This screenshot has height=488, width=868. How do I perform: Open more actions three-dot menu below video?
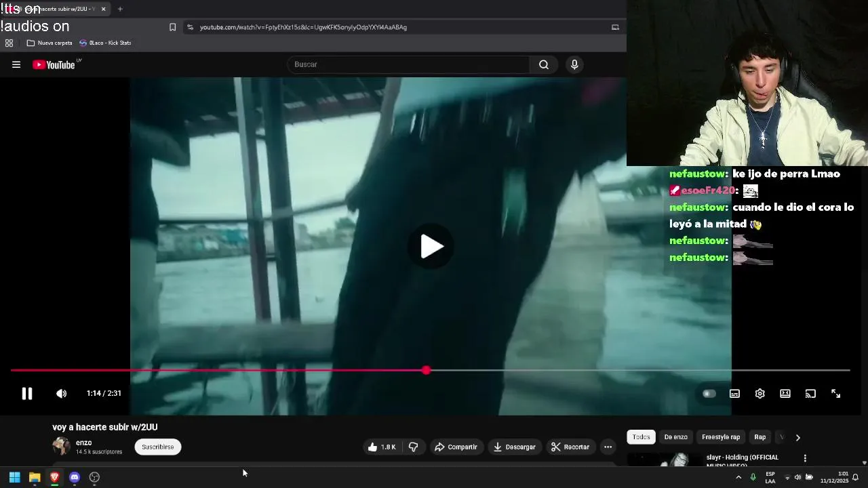coord(608,447)
